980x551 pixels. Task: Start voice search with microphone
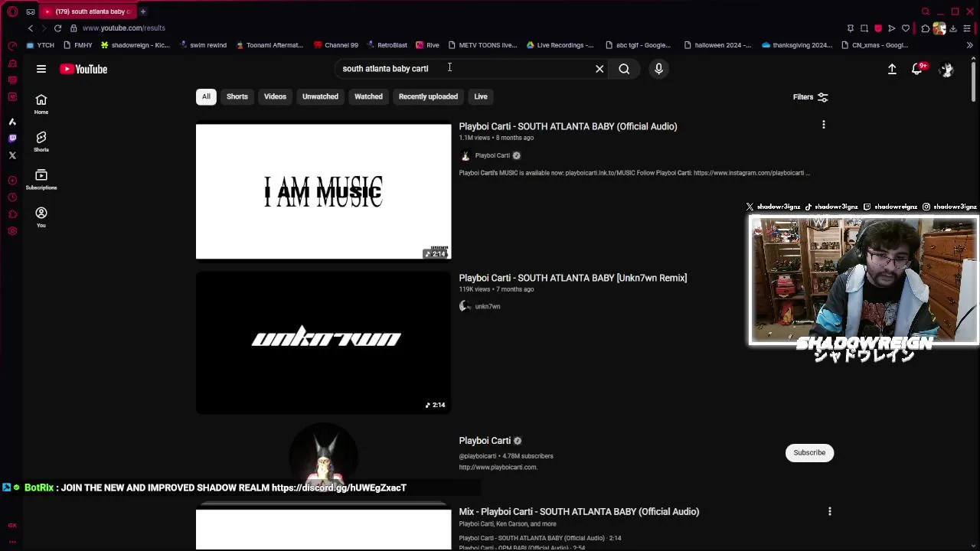(x=658, y=69)
